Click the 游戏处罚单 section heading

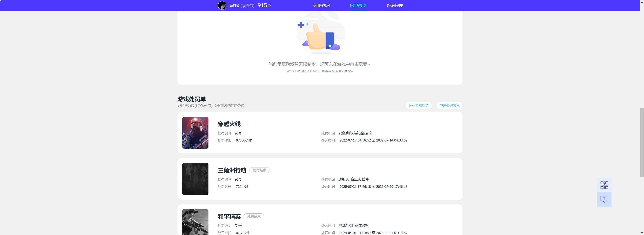[x=192, y=99]
